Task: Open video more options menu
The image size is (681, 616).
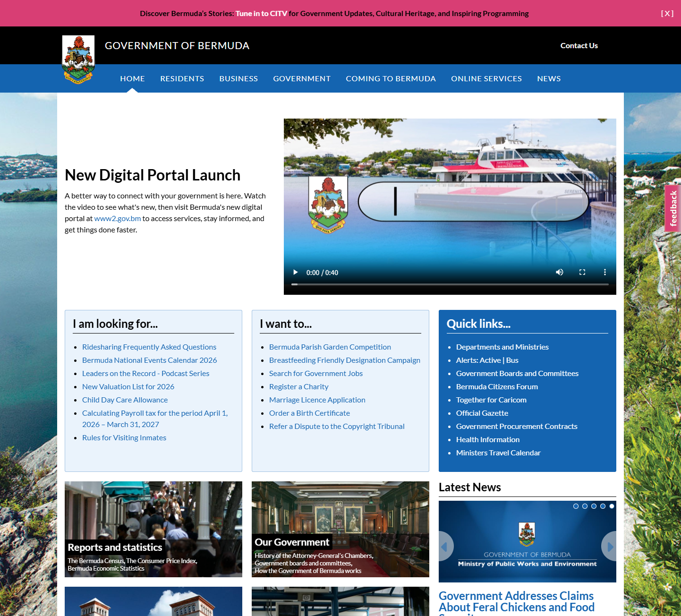Action: pyautogui.click(x=604, y=273)
